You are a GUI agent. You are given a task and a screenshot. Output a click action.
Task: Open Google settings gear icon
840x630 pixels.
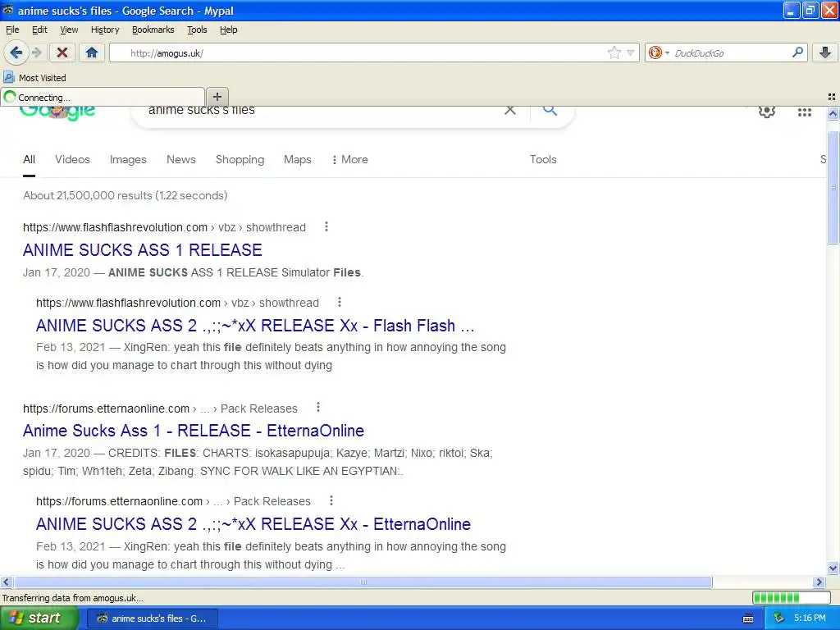pos(767,112)
